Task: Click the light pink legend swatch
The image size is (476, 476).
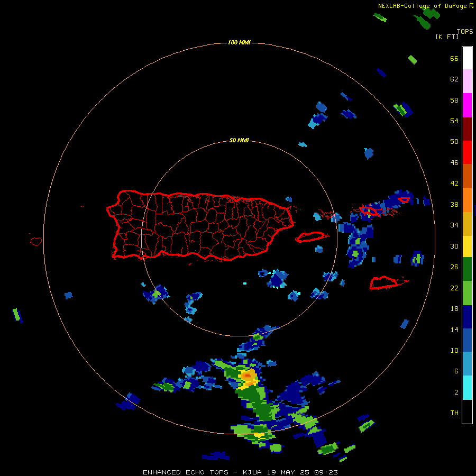Action: point(467,81)
